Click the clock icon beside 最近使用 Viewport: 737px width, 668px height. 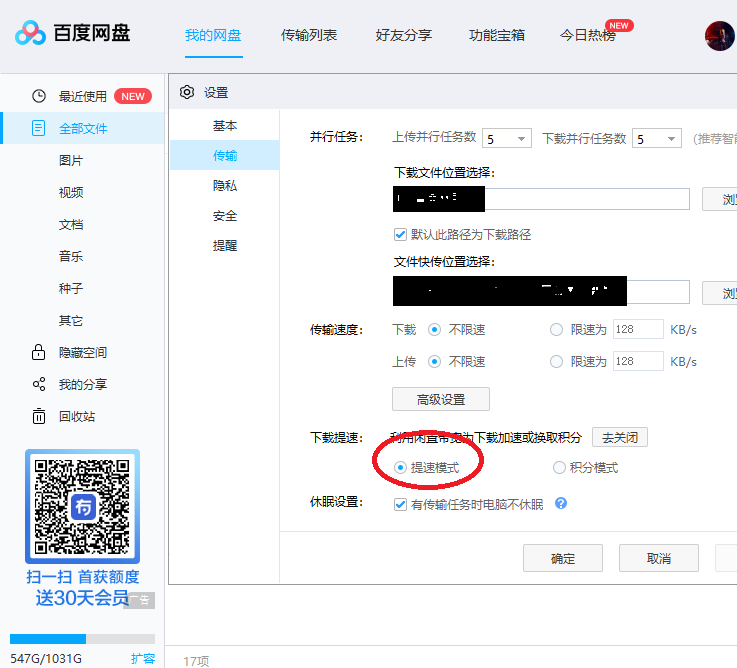point(39,96)
